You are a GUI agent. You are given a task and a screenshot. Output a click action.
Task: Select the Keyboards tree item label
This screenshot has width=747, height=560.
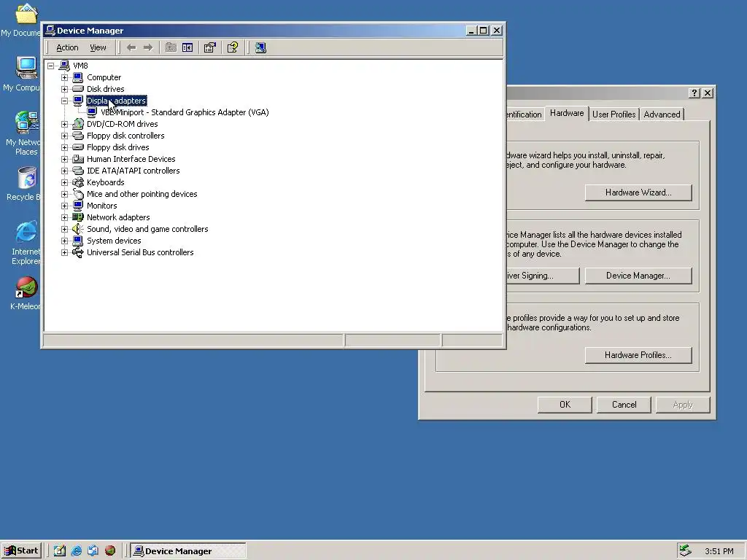point(105,182)
